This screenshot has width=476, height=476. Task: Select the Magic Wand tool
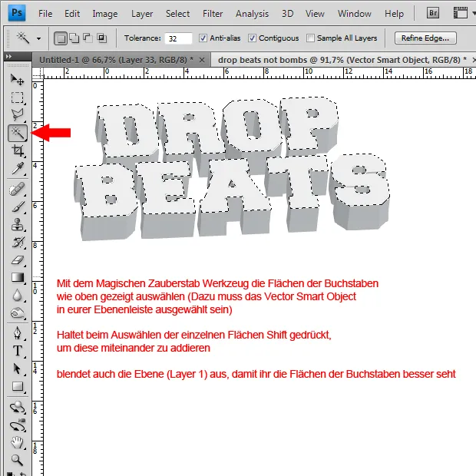tap(17, 134)
